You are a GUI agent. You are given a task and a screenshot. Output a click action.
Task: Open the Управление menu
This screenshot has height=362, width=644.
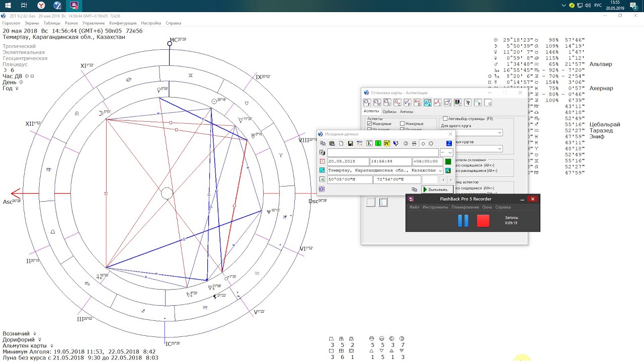point(94,23)
